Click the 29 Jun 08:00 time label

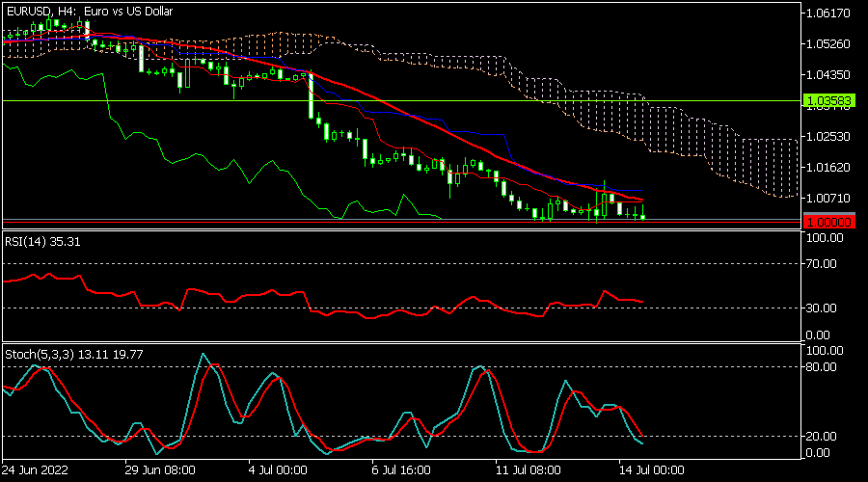click(x=160, y=470)
